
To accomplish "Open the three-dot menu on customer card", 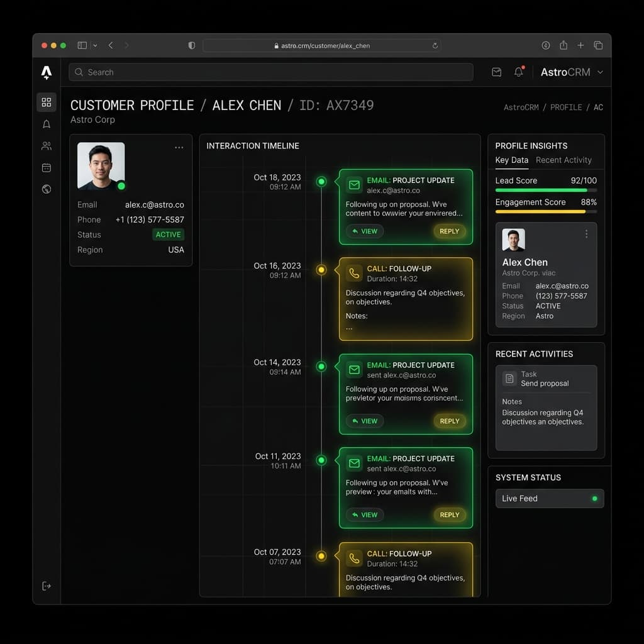I will coord(179,147).
